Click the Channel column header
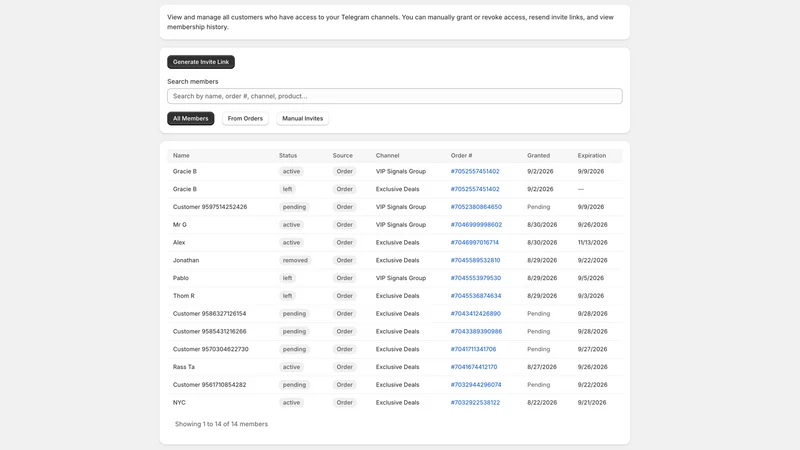 [x=387, y=156]
